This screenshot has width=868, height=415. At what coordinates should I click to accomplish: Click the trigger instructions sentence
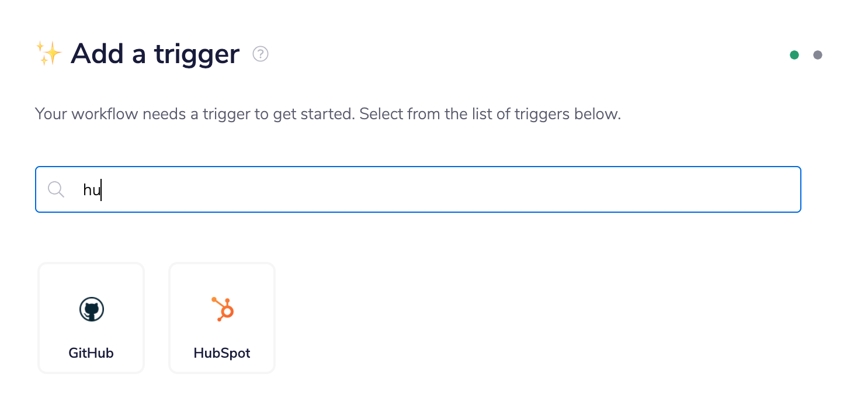328,114
